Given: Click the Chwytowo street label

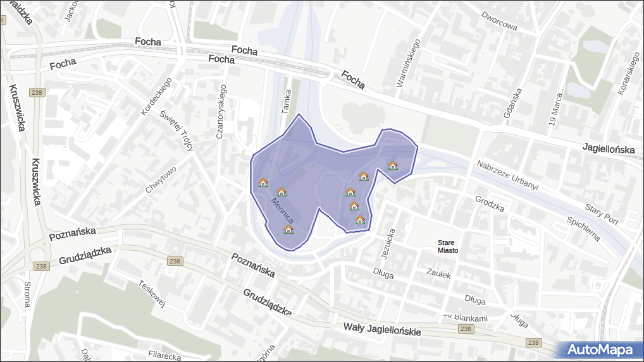Looking at the screenshot, I should click(x=161, y=179).
